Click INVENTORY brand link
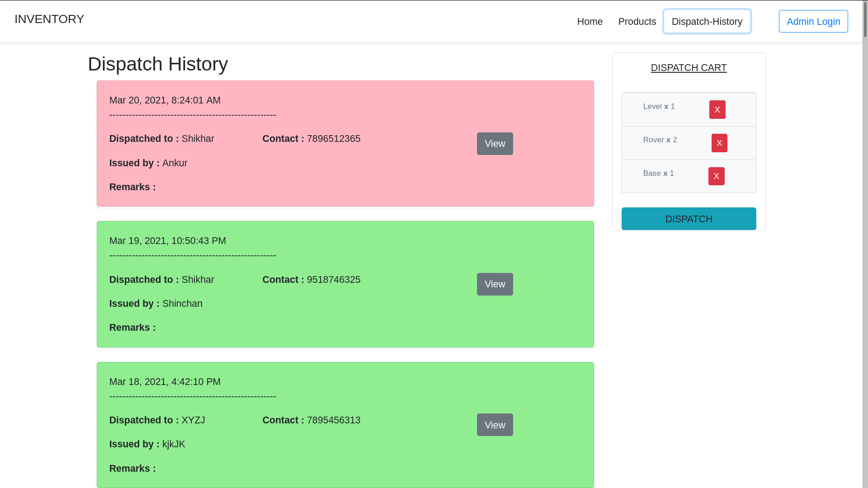The height and width of the screenshot is (488, 868). [x=49, y=19]
